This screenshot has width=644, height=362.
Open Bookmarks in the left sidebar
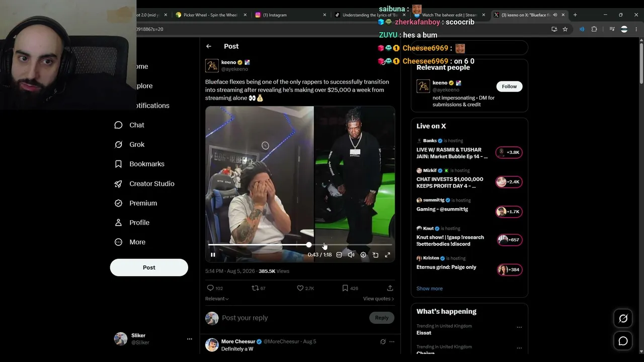[139, 164]
